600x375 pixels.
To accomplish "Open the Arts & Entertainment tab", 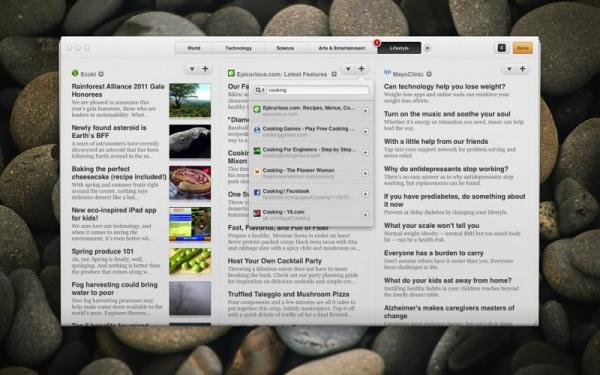I will pos(341,48).
